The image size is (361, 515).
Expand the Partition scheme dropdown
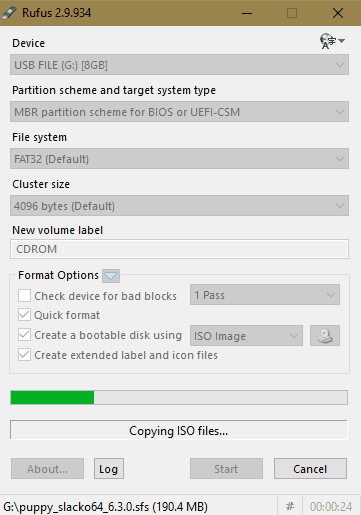pos(179,112)
